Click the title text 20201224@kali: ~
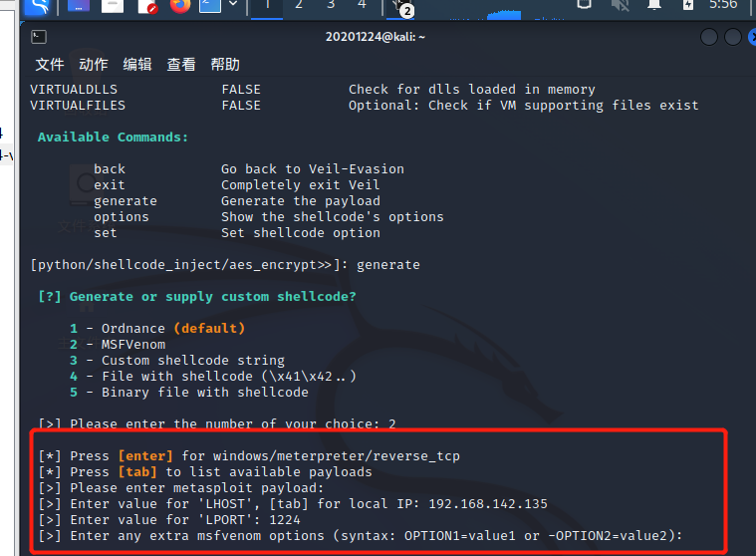Screen dimensions: 756x556 coord(376,37)
